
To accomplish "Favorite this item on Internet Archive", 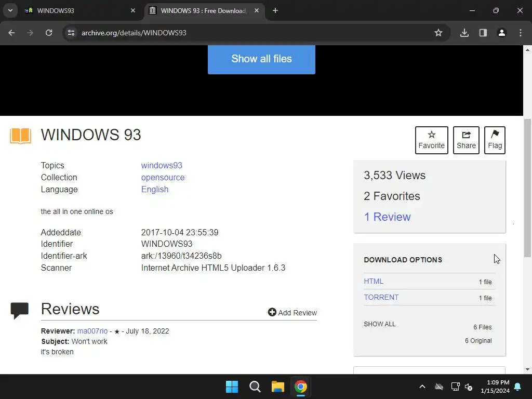I will [x=432, y=140].
